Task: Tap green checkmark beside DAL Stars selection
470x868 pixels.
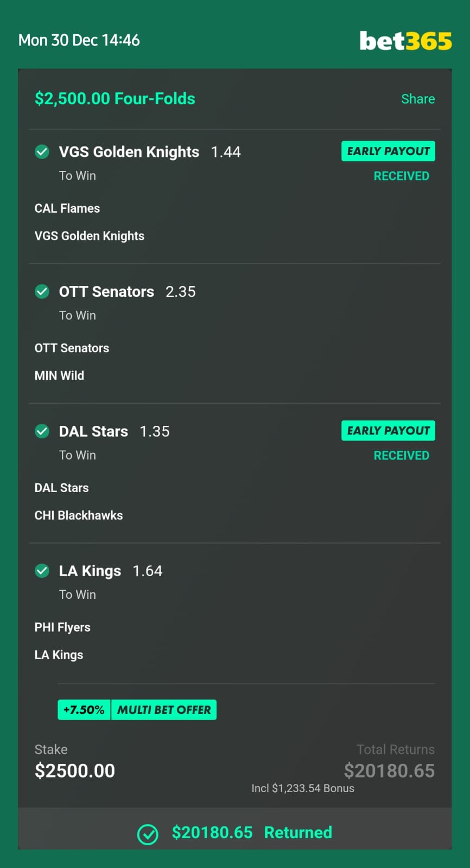Action: [42, 431]
